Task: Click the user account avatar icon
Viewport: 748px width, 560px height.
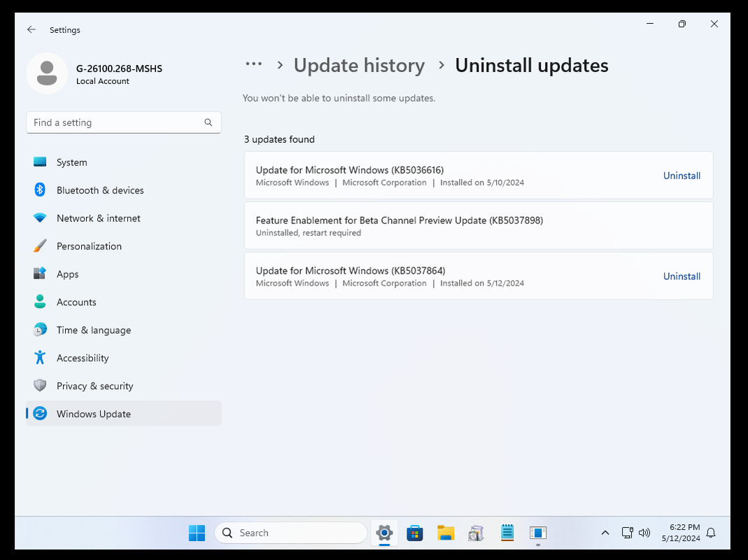Action: pos(47,73)
